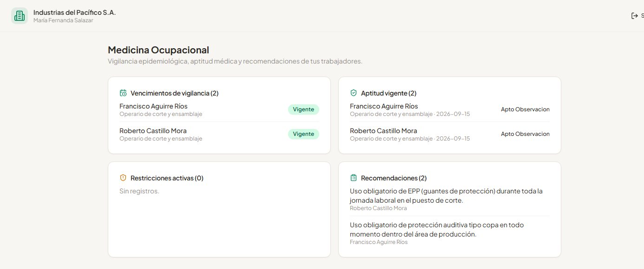The height and width of the screenshot is (269, 644).
Task: Click the job title and 2026-09-15 line under Francisco in Aptitud vigente
Action: [x=410, y=114]
